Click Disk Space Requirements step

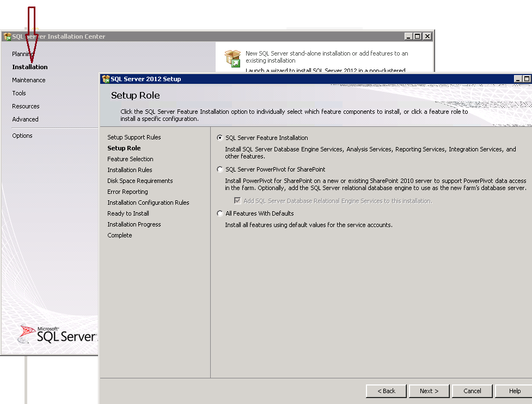pyautogui.click(x=140, y=181)
